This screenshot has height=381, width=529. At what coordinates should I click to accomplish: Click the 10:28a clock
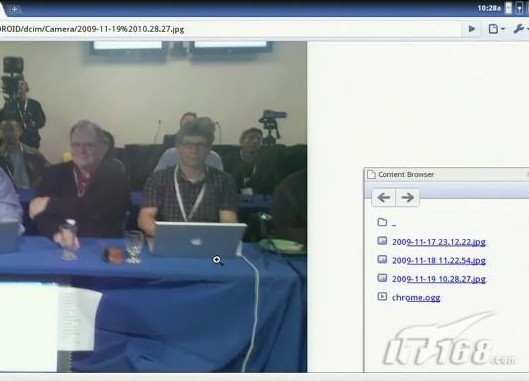point(489,8)
